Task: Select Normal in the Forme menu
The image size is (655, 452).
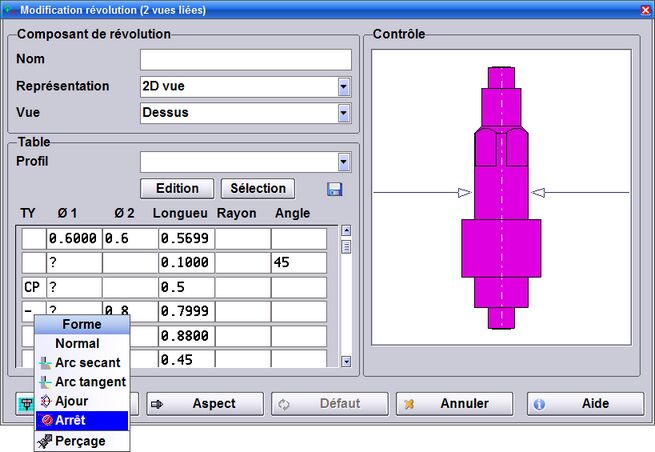Action: click(82, 343)
